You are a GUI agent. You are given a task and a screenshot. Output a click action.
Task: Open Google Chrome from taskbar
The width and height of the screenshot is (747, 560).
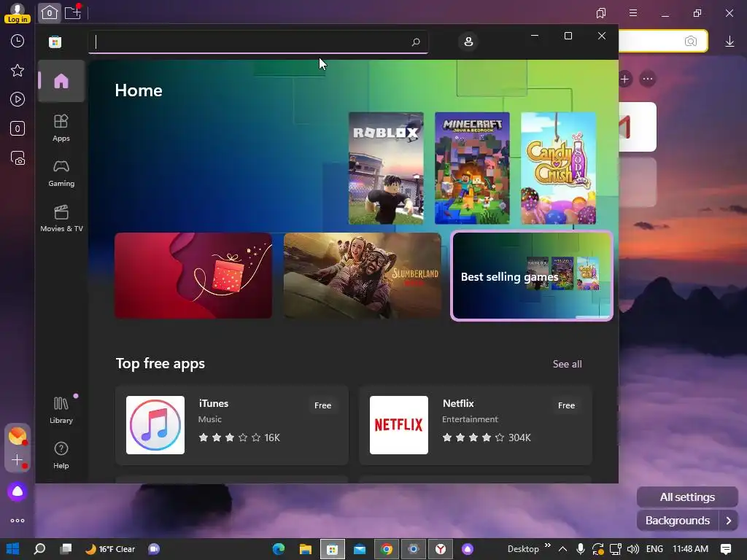[387, 549]
